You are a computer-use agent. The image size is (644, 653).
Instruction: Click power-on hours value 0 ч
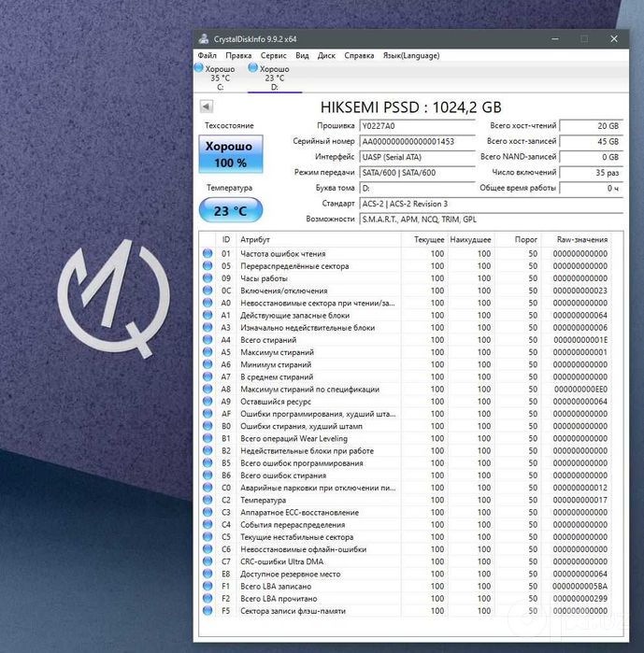pos(591,188)
